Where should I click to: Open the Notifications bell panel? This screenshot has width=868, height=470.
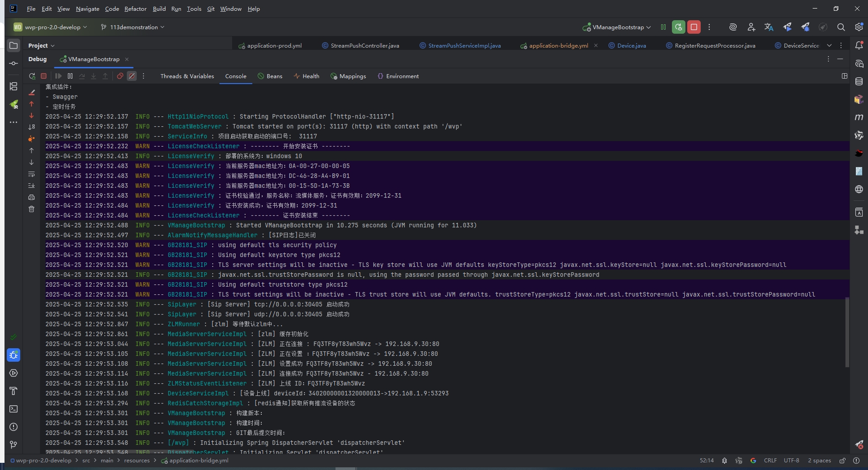pyautogui.click(x=859, y=45)
